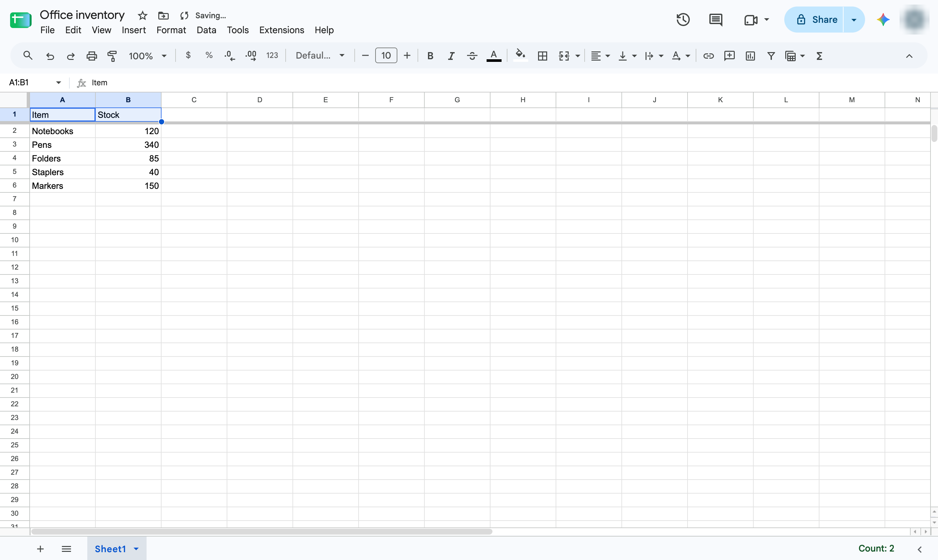Image resolution: width=938 pixels, height=560 pixels.
Task: Select the paint format roller icon
Action: tap(112, 56)
